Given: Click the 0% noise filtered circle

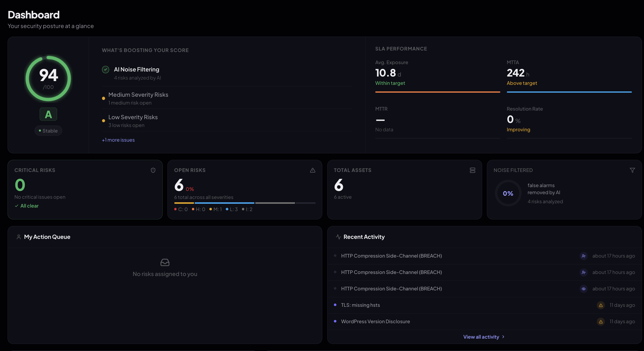Looking at the screenshot, I should pyautogui.click(x=508, y=193).
